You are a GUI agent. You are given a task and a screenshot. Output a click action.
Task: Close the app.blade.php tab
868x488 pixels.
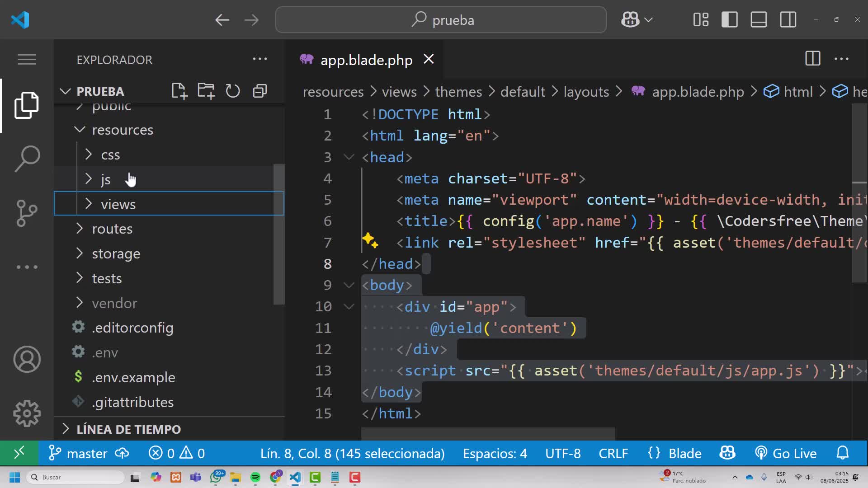(429, 59)
